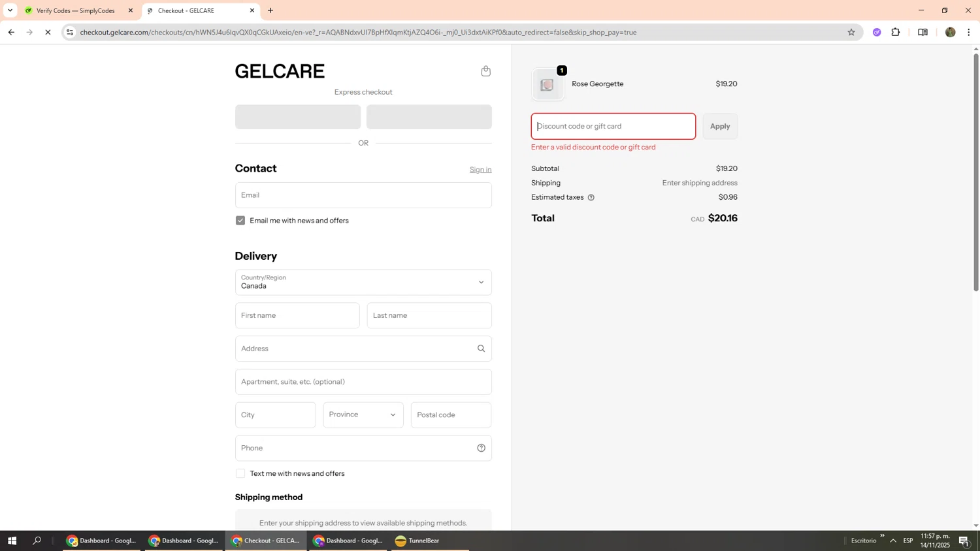Click the Escritorio toolbar label
980x551 pixels.
(864, 541)
